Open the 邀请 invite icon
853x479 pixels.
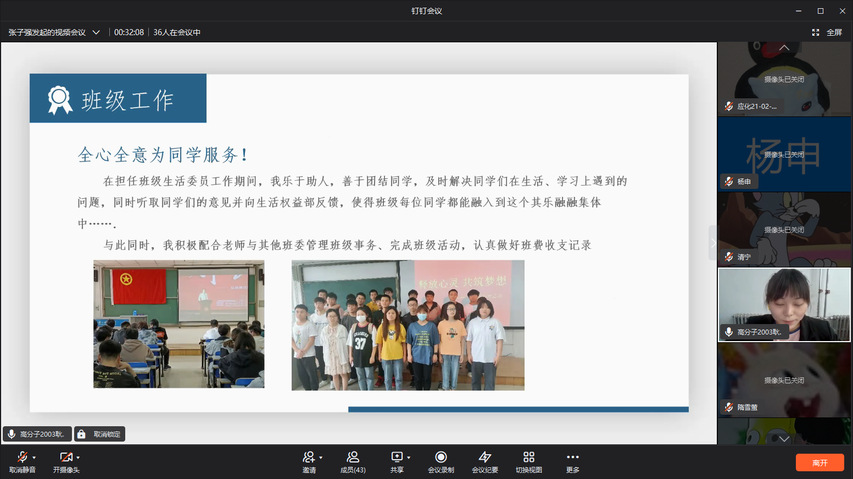pyautogui.click(x=309, y=457)
